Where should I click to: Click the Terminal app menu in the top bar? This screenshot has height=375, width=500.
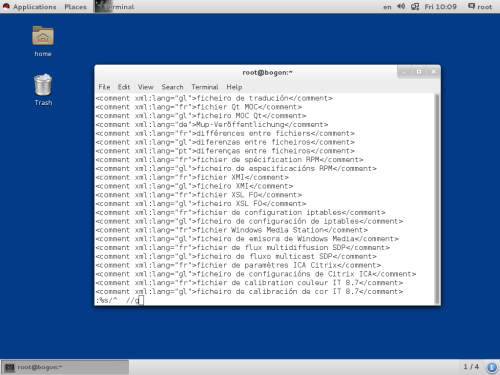coord(115,7)
